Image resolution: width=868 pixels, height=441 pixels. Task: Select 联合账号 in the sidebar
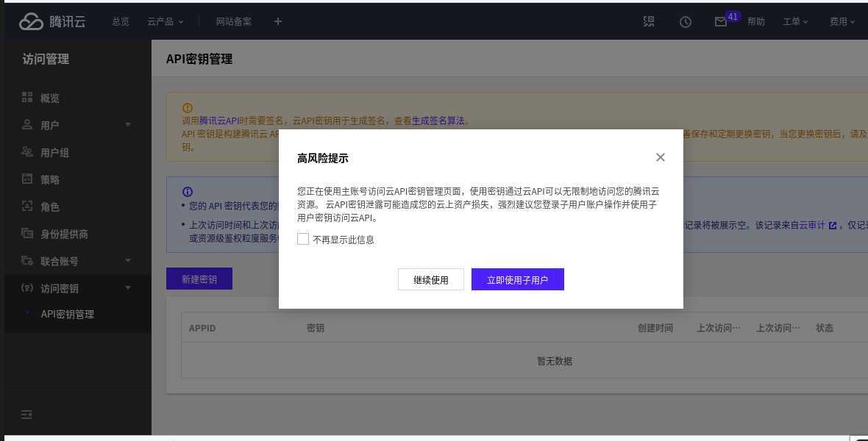60,261
